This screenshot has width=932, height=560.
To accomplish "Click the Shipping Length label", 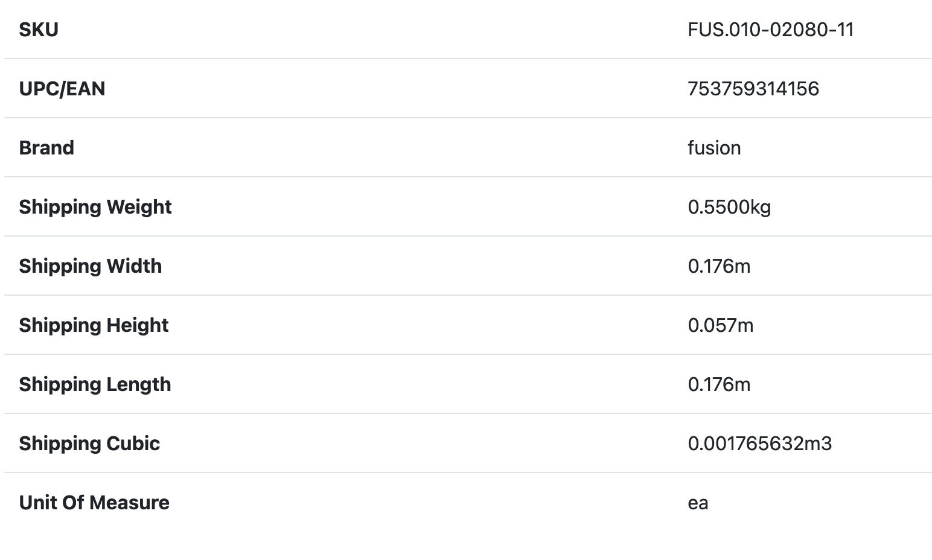I will (x=95, y=384).
